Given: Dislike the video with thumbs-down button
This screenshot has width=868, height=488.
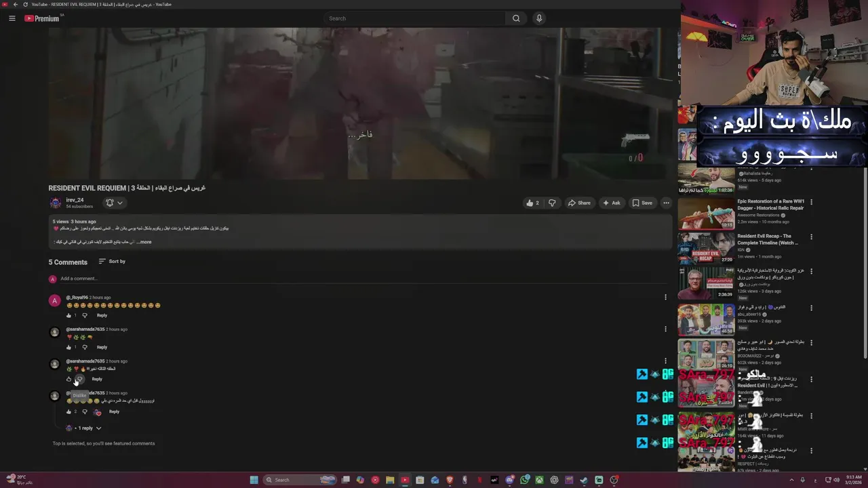Looking at the screenshot, I should (552, 203).
